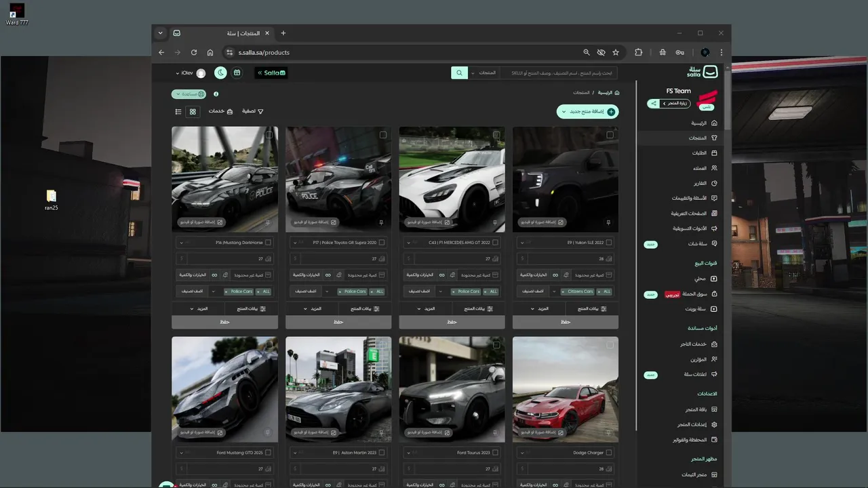Open التقارير reports in the sidebar

705,183
